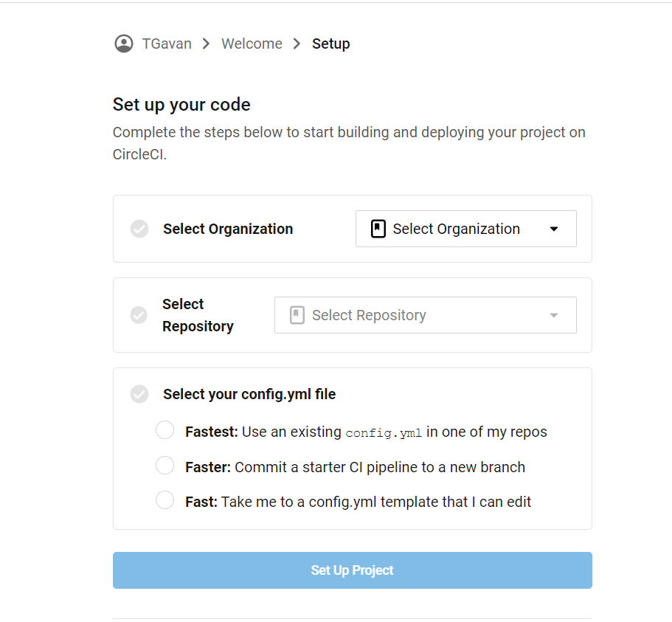The image size is (672, 622).
Task: Click the bookmark icon inside Select Repository field
Action: [x=297, y=315]
